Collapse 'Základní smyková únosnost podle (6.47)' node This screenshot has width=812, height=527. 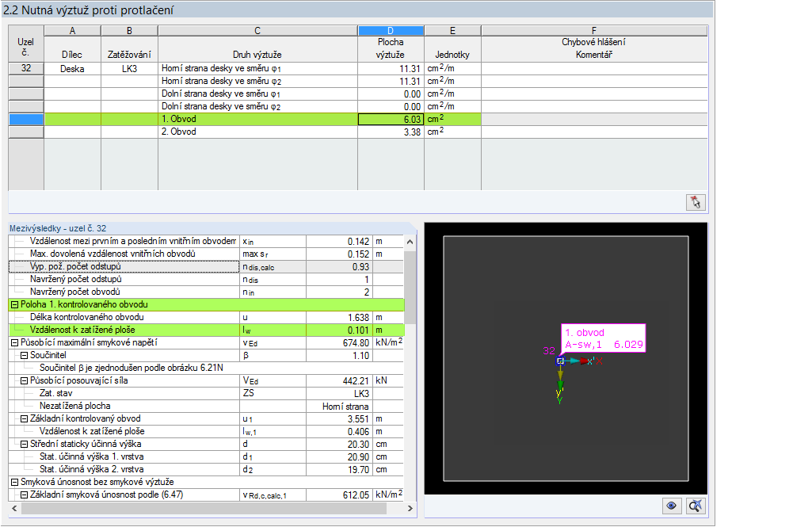click(x=24, y=495)
